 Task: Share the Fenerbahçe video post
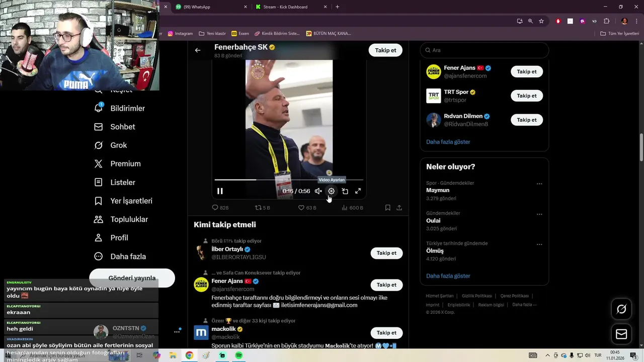(399, 208)
